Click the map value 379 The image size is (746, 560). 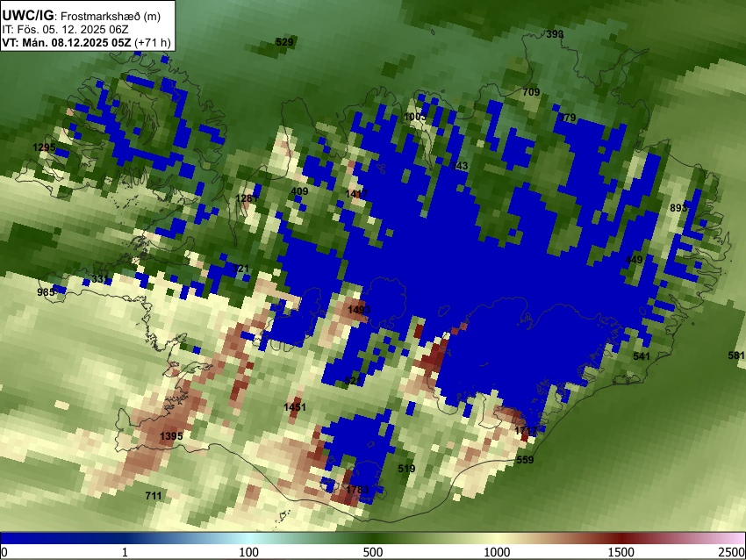(567, 118)
